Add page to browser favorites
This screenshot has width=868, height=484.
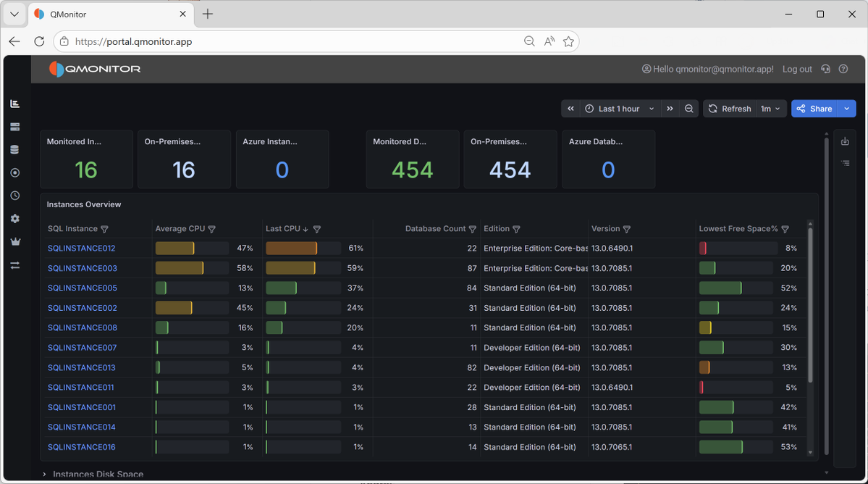point(568,41)
